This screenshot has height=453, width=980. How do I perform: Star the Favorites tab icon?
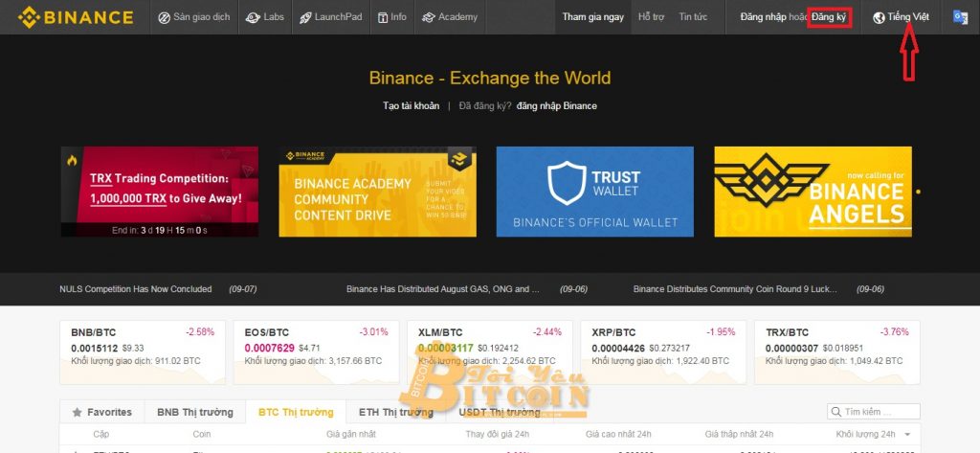[78, 413]
